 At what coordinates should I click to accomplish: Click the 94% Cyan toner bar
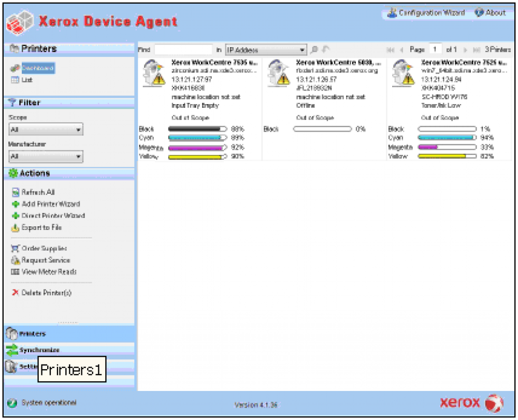coord(447,137)
